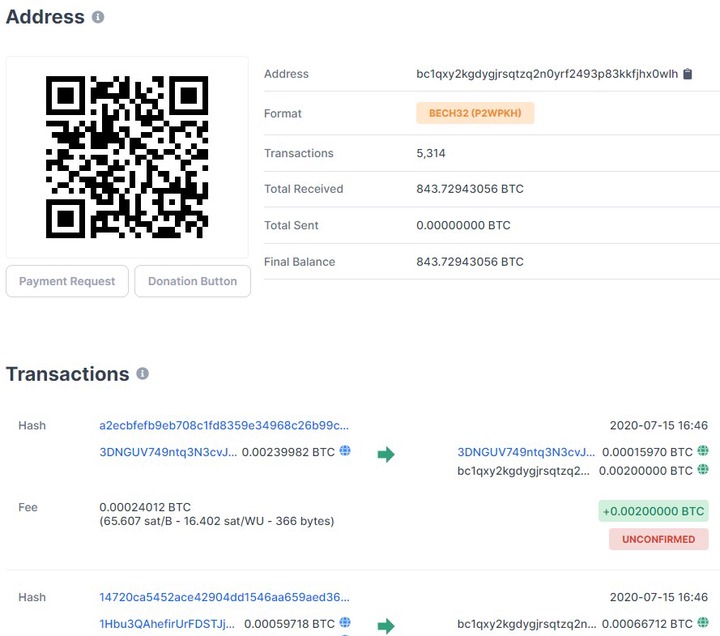
Task: Click the info icon beside Address heading
Action: click(98, 17)
